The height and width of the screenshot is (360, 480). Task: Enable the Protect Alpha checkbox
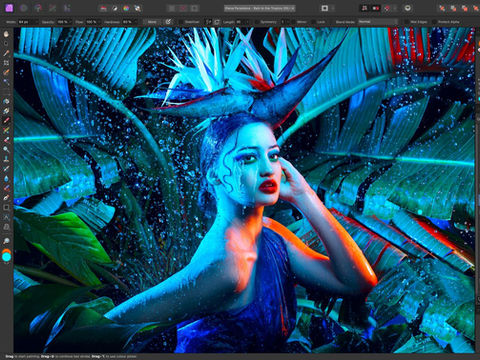tap(434, 22)
